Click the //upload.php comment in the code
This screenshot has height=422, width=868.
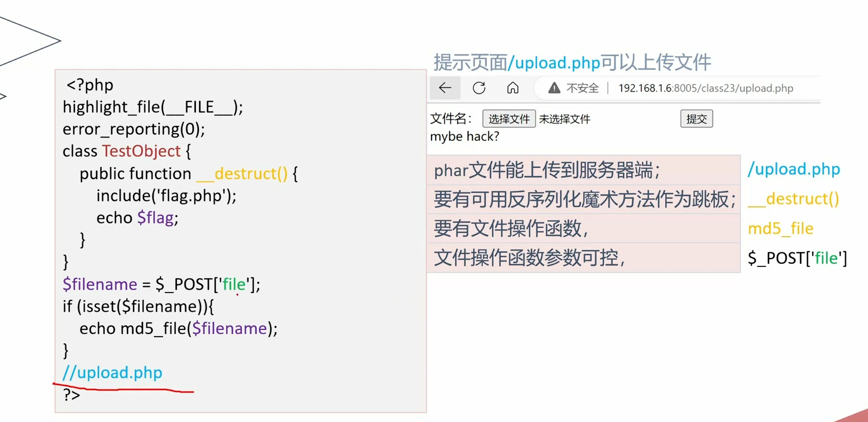pyautogui.click(x=112, y=373)
